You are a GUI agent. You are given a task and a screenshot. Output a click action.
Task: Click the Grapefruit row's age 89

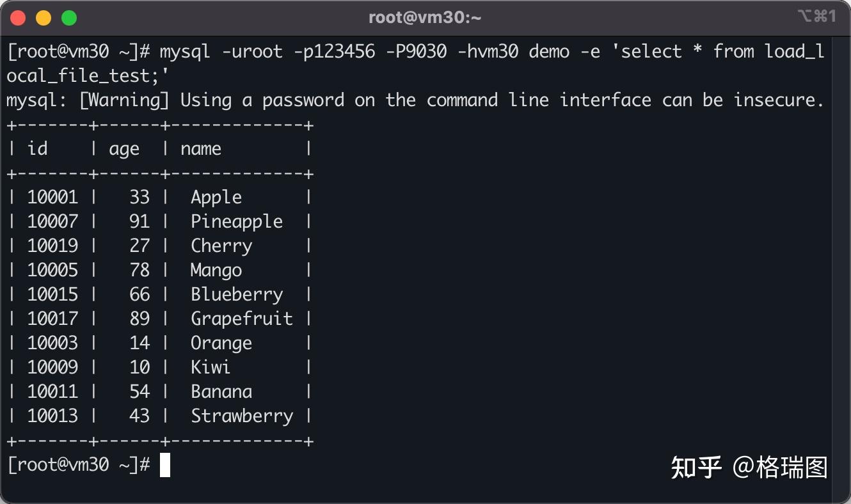(139, 319)
